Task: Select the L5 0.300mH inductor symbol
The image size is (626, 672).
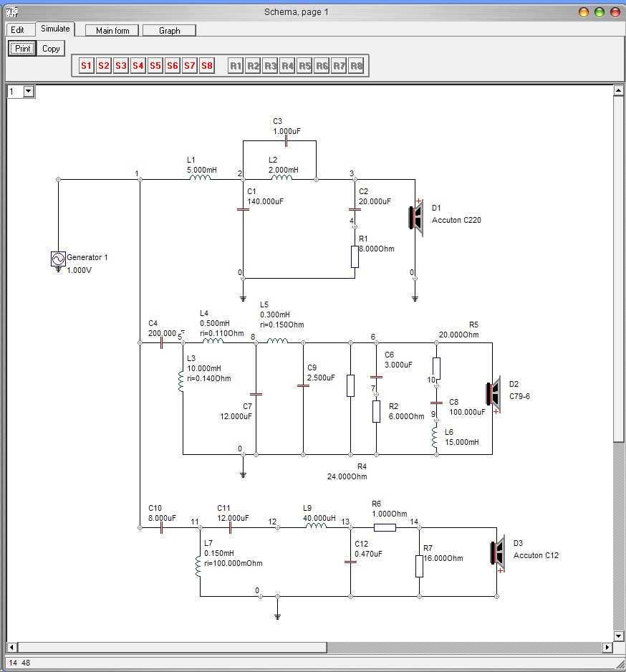Action: 278,341
